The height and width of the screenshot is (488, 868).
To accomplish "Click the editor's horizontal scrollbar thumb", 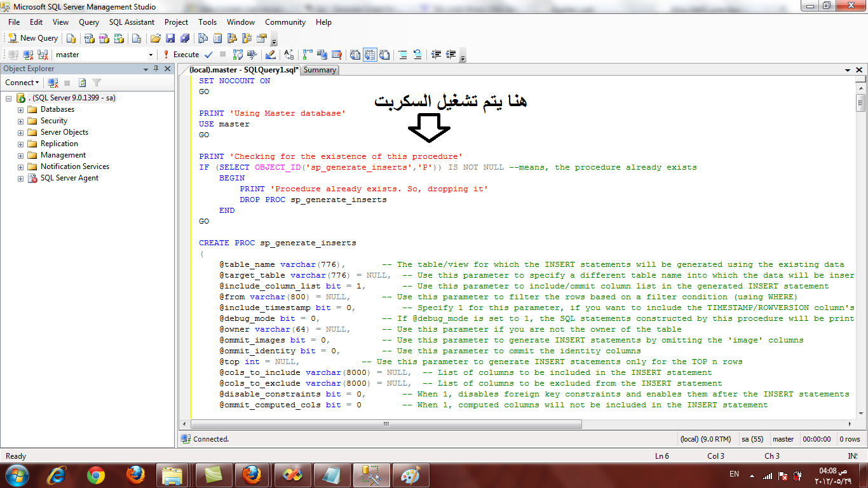I will click(x=385, y=424).
